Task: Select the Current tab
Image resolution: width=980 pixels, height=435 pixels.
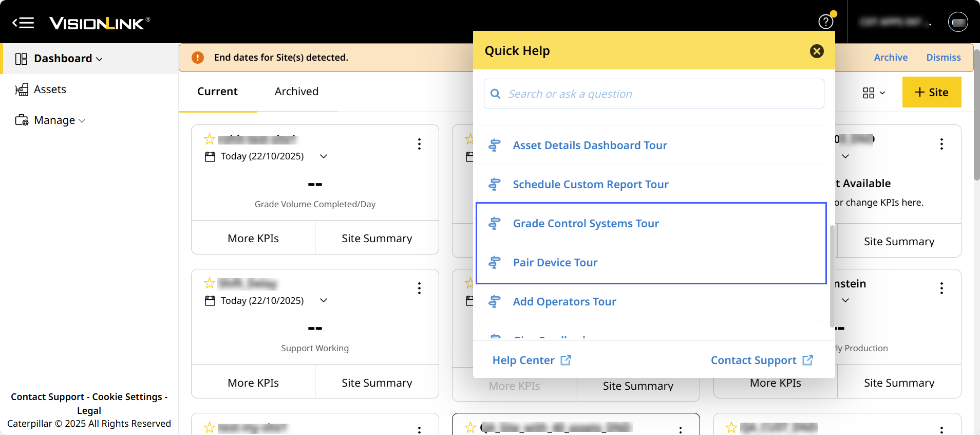Action: [217, 92]
